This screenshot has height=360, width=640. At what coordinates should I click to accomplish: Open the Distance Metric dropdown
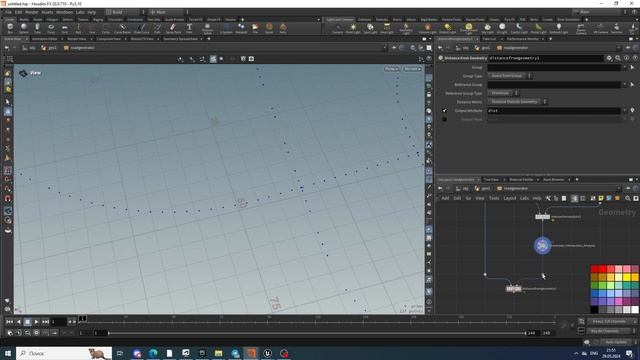pyautogui.click(x=518, y=102)
